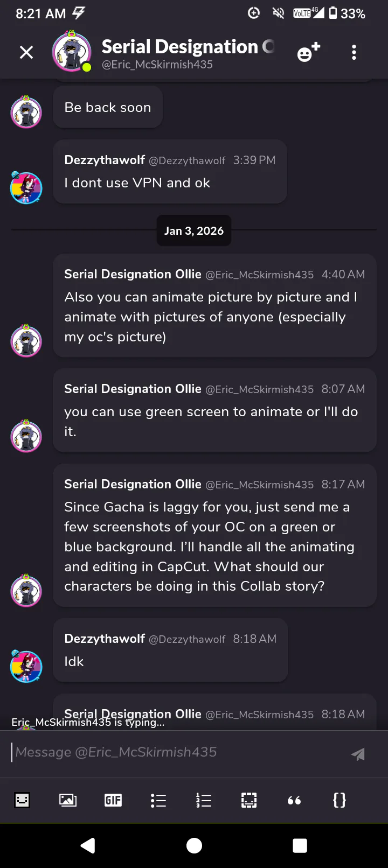Tap the Dezzythawolf username at 3:39 PM
The width and height of the screenshot is (388, 868).
105,160
